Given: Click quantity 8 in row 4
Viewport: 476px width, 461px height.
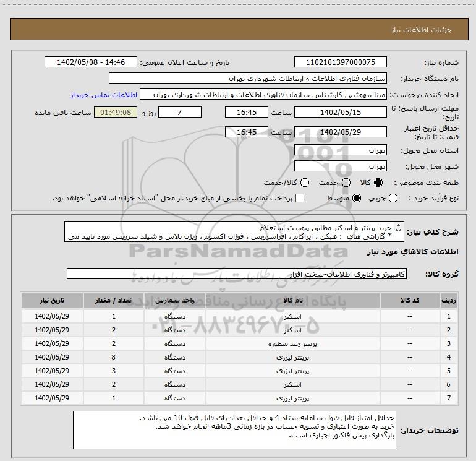Looking at the screenshot, I should coord(114,358).
